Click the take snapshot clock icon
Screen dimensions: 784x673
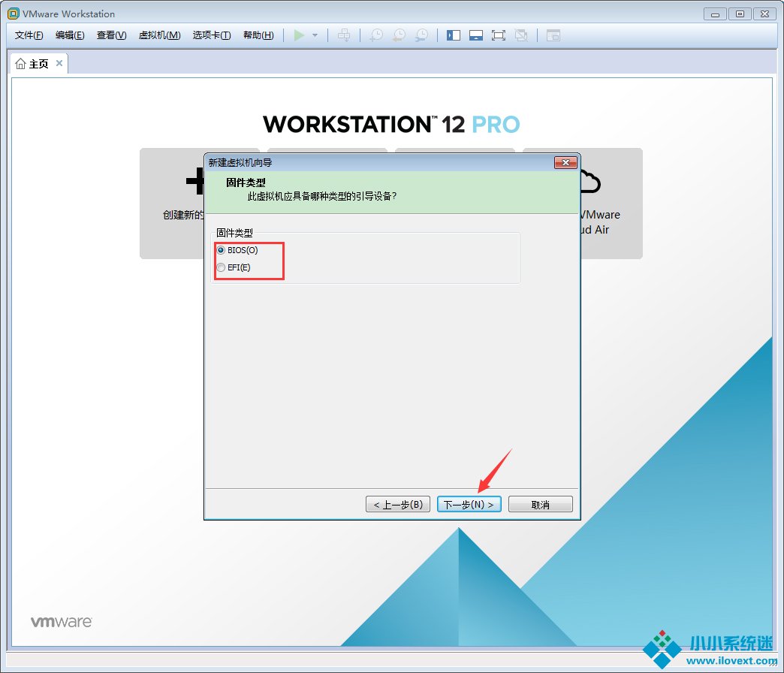point(376,35)
